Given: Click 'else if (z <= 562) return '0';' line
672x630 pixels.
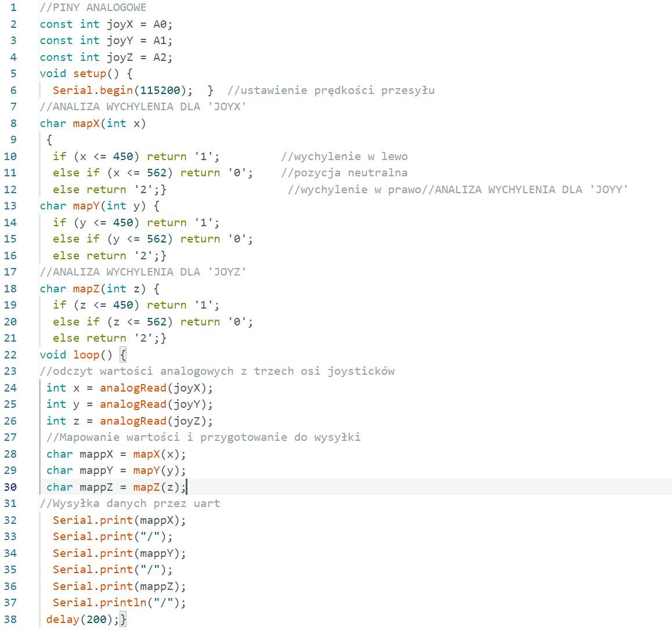Looking at the screenshot, I should (x=153, y=321).
